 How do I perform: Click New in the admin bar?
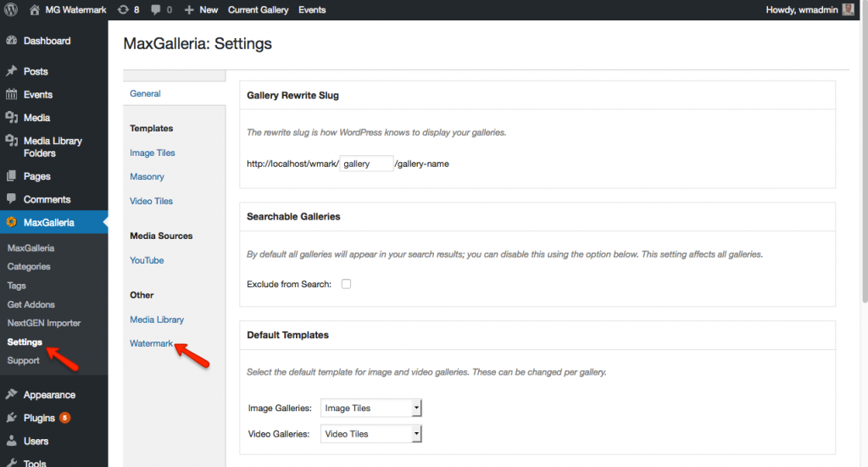pos(209,10)
